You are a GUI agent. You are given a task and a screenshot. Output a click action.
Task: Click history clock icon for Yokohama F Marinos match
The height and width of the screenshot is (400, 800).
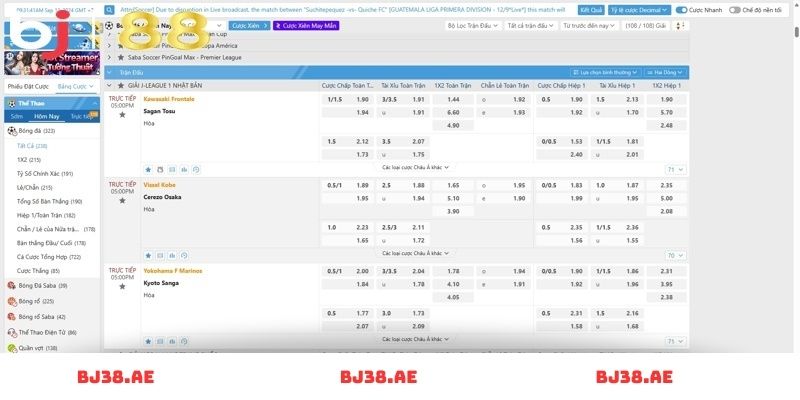(184, 341)
